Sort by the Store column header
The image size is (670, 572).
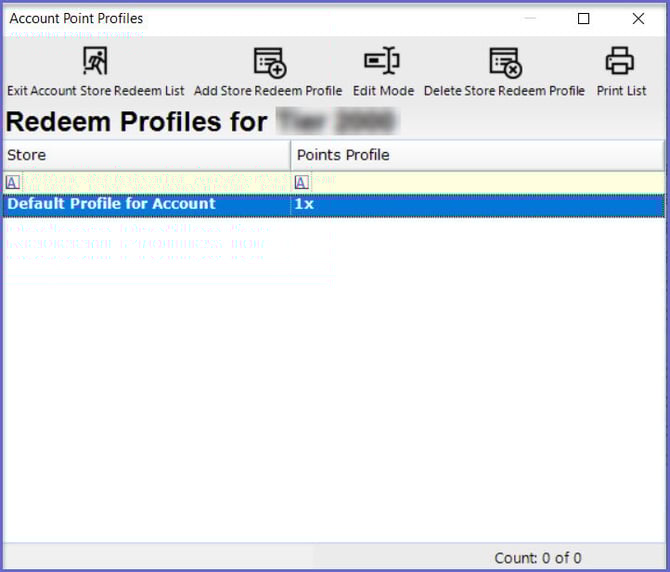point(146,155)
